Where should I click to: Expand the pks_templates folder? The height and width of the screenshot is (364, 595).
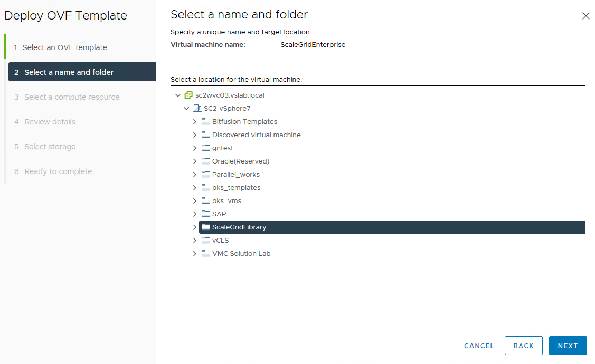click(195, 188)
